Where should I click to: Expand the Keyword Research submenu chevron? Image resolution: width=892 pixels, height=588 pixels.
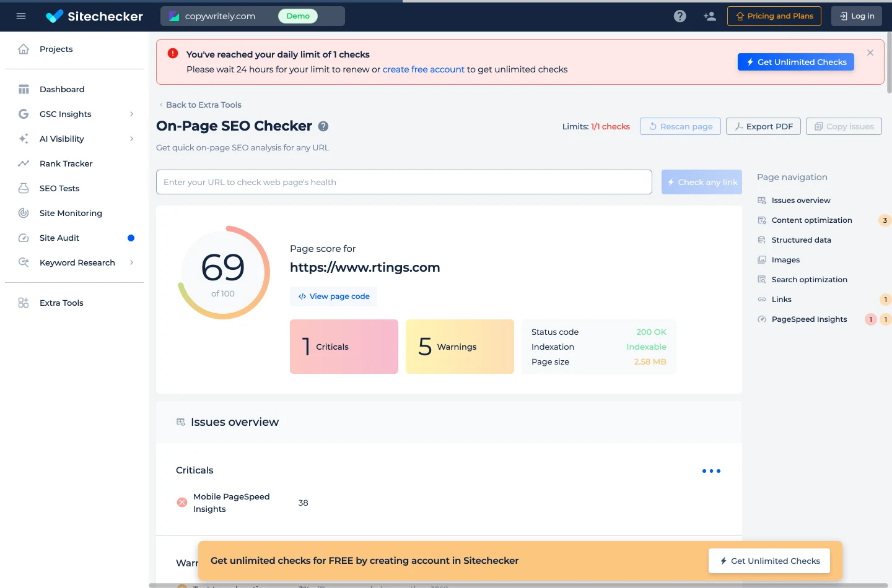click(x=131, y=262)
